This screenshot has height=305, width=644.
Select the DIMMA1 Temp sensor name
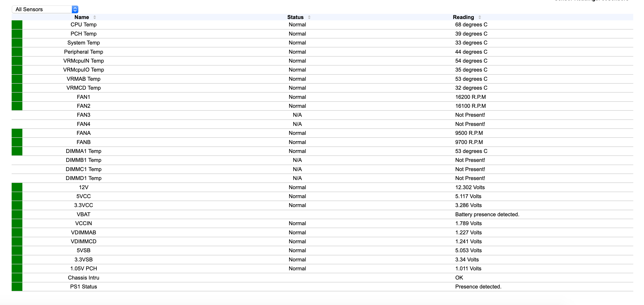click(83, 151)
